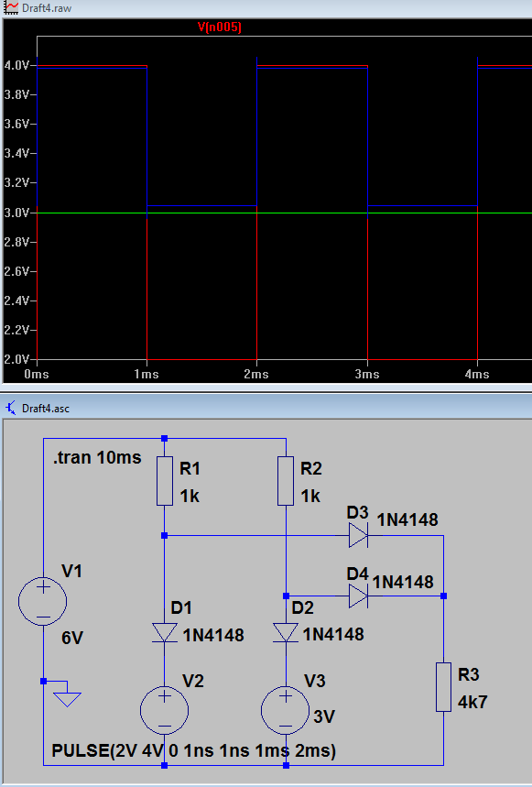Select the V2 pulse voltage source symbol

click(165, 710)
